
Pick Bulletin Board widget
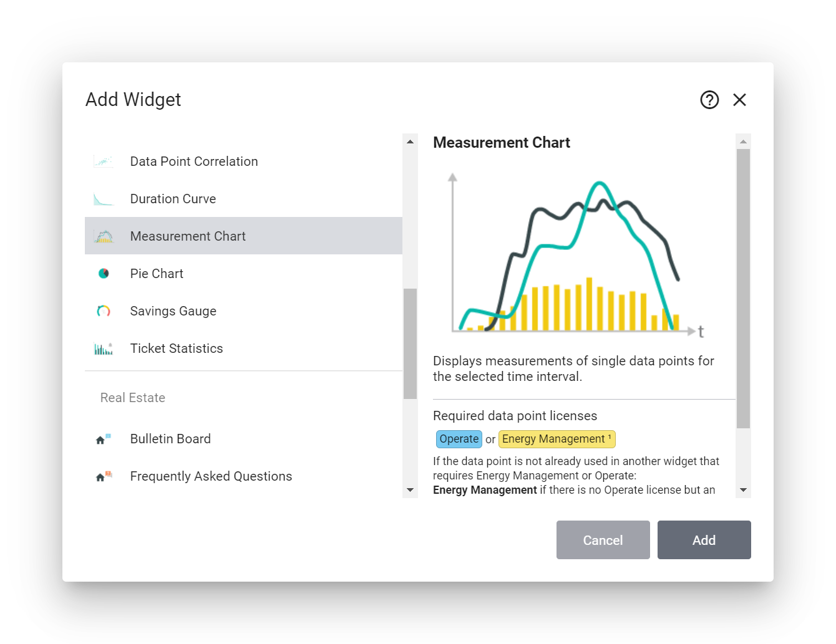pos(243,439)
